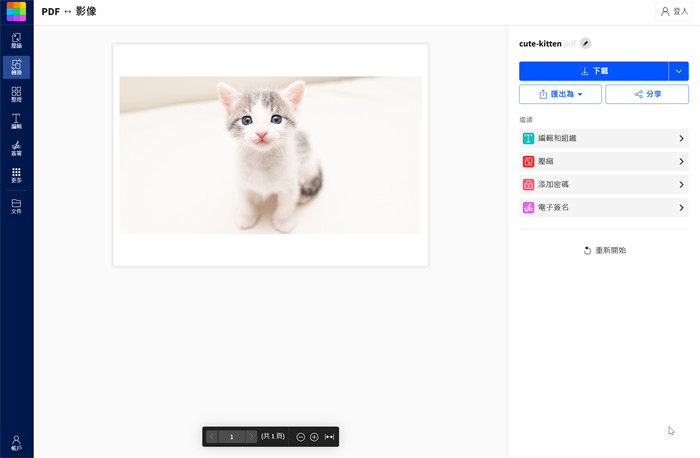Viewport: 700px width, 458px height.
Task: Open the 壓縮 compress tool in sidebar
Action: tap(16, 40)
